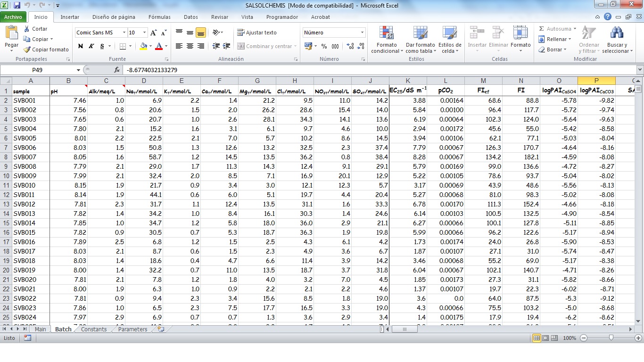The width and height of the screenshot is (644, 362).
Task: Click the insert new worksheet icon
Action: [x=161, y=329]
